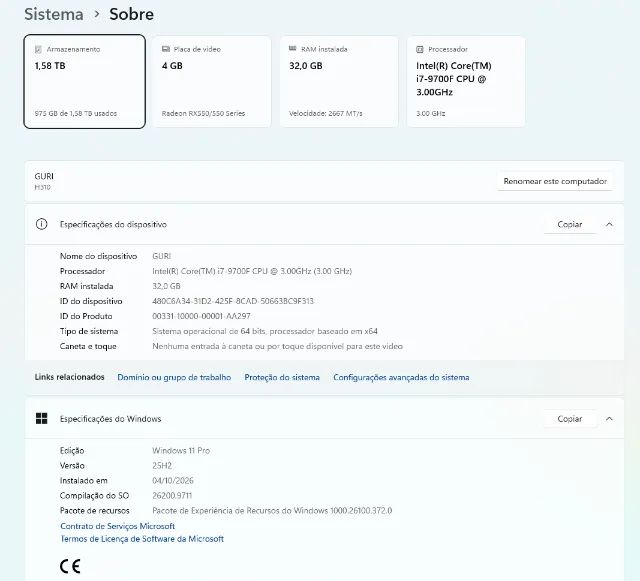Select device name value GURI
640x581 pixels.
[161, 256]
